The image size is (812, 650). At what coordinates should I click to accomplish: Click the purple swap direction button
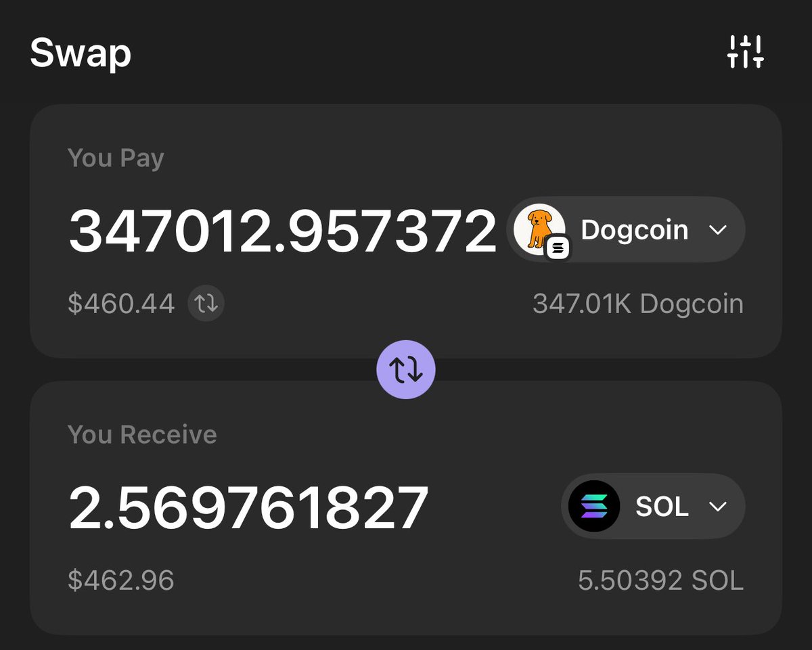(x=406, y=369)
